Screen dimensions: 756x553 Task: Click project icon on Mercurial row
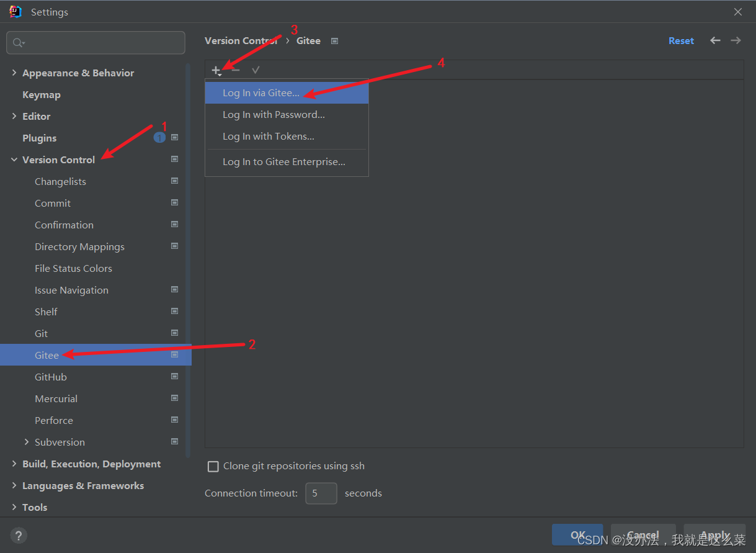174,398
